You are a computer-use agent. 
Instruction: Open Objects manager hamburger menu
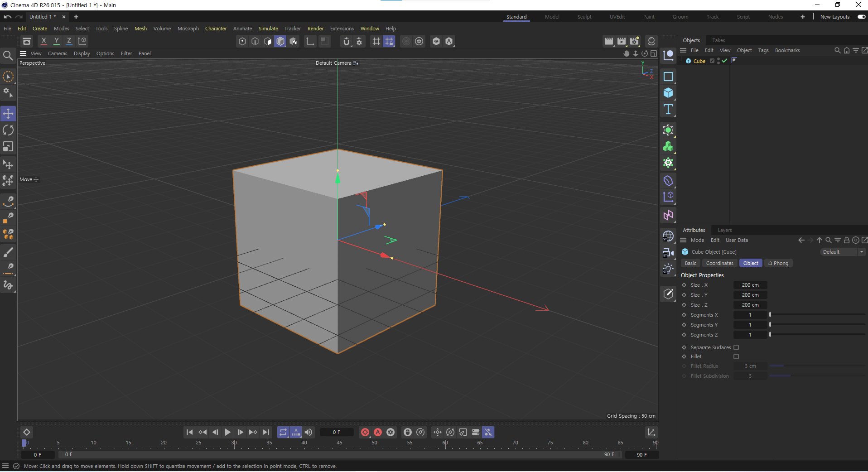click(683, 50)
